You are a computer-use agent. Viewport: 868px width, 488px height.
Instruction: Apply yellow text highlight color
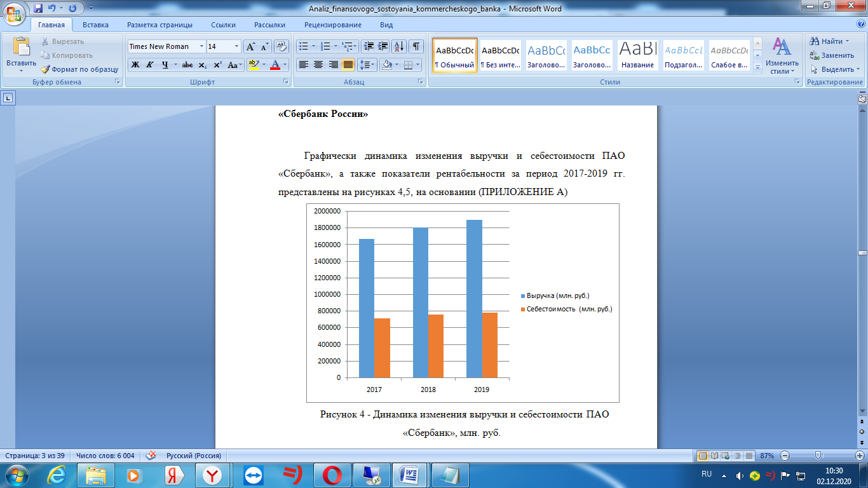coord(254,65)
